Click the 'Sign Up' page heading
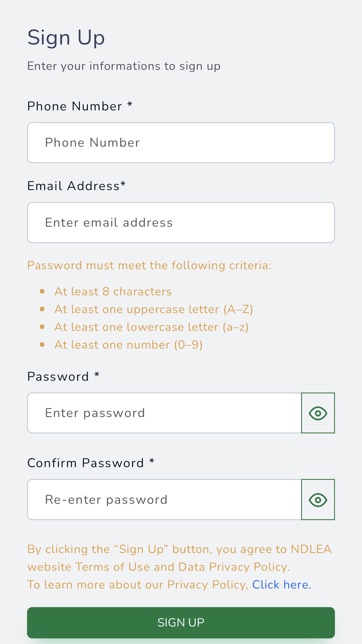The image size is (362, 644). point(66,38)
